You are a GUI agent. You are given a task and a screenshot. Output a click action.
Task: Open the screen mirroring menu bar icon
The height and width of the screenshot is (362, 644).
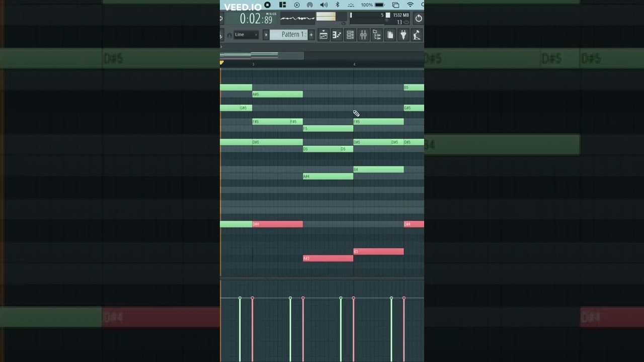(395, 5)
